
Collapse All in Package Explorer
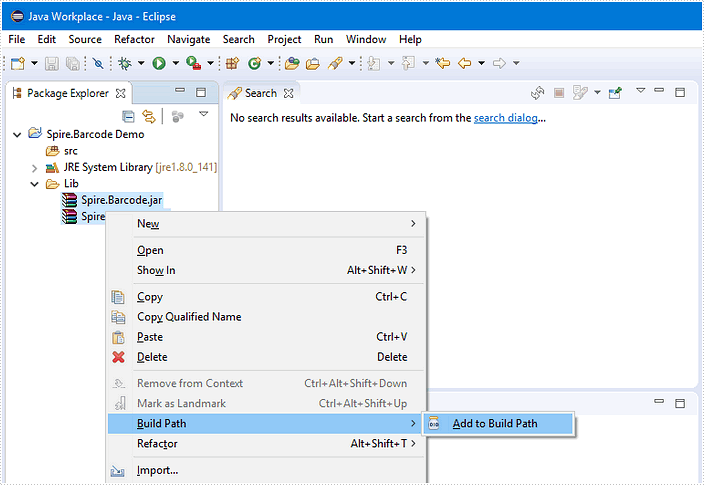pyautogui.click(x=128, y=117)
